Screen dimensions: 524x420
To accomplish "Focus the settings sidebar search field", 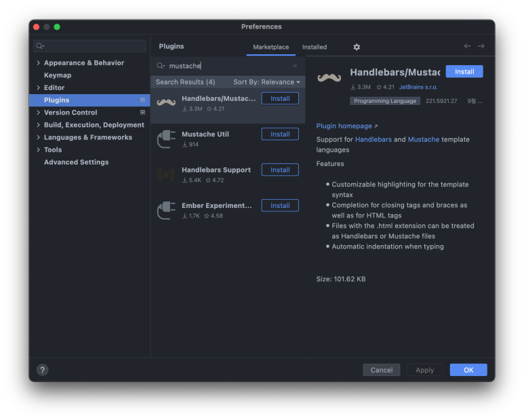I will [89, 46].
